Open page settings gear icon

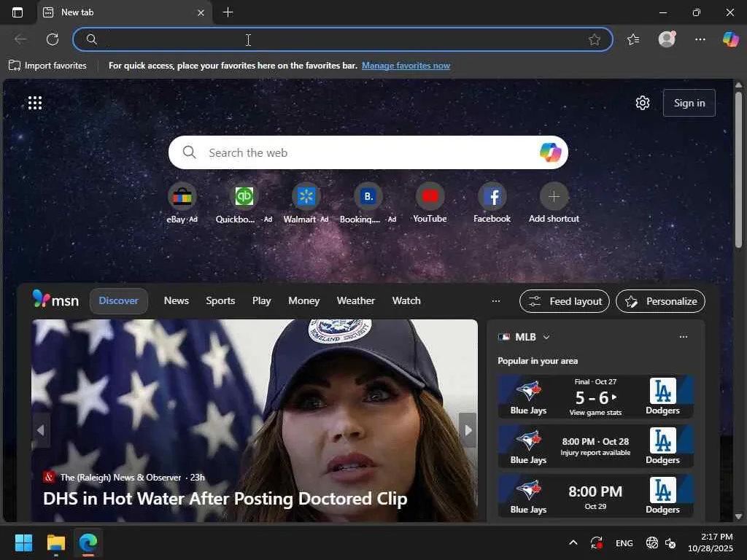coord(643,103)
